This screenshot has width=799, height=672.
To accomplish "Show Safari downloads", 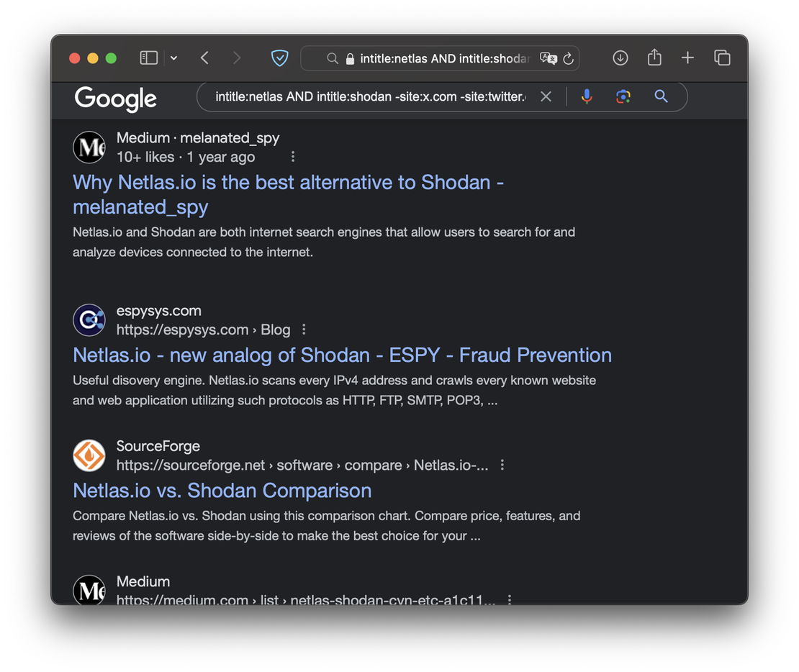I will click(620, 58).
